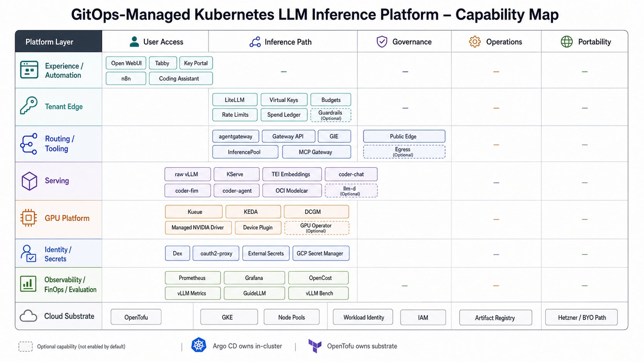Click the Inference Path route icon

255,42
